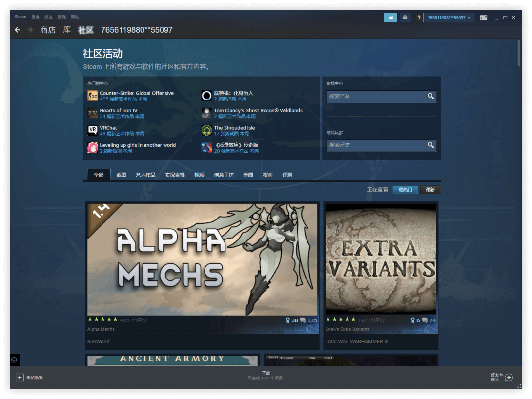Screen dimensions: 532x399
Task: Switch sorting to 最新
Action: 430,190
